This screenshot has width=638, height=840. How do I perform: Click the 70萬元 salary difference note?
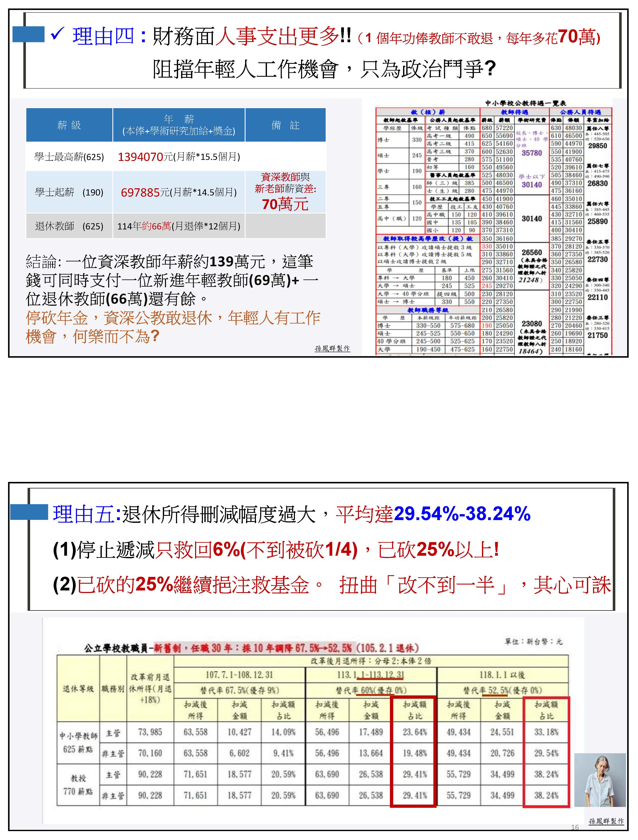(285, 204)
